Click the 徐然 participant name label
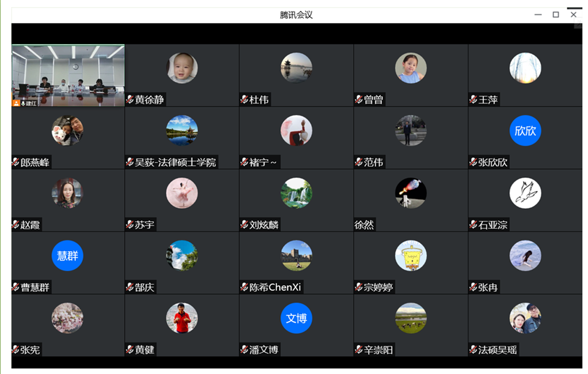 click(x=364, y=225)
